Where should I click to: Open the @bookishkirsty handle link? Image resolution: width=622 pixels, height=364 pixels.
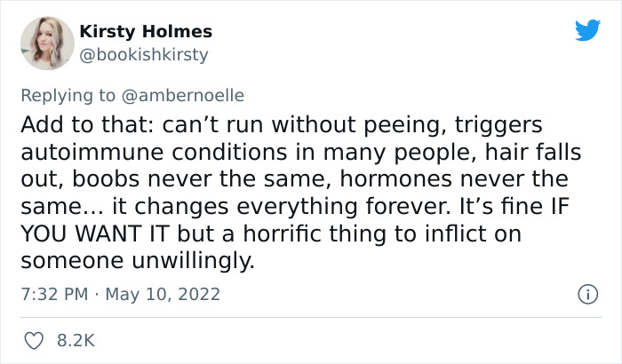pyautogui.click(x=144, y=55)
